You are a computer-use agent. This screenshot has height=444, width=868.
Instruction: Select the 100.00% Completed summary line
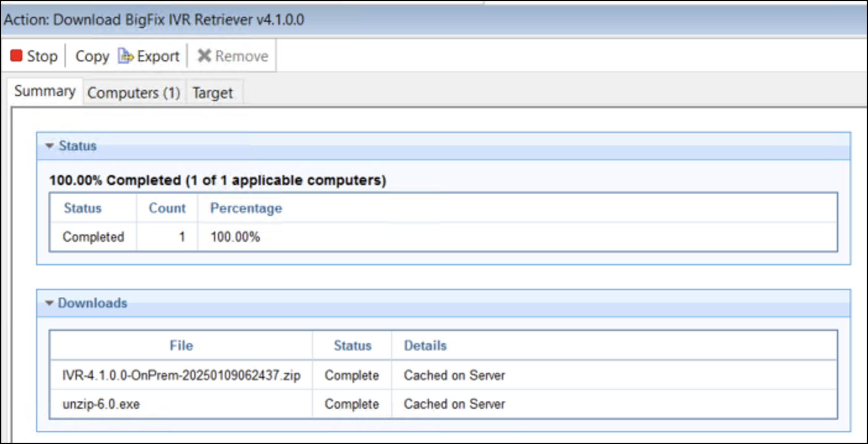pyautogui.click(x=218, y=181)
